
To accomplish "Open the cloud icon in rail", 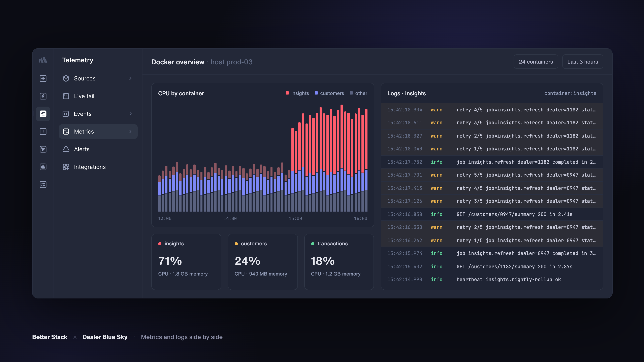I will 43,167.
